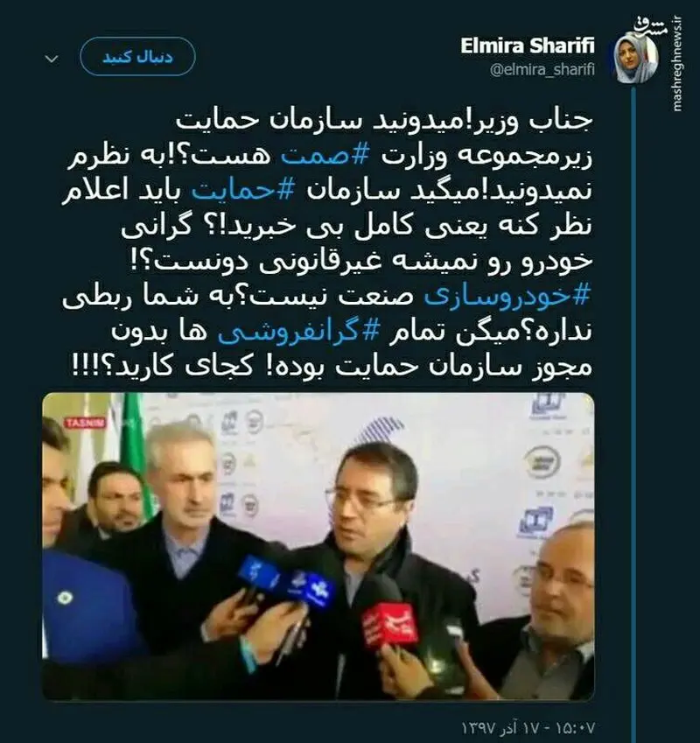Screen dimensions: 700x743
Task: Click the red microphone in the video
Action: (x=389, y=622)
